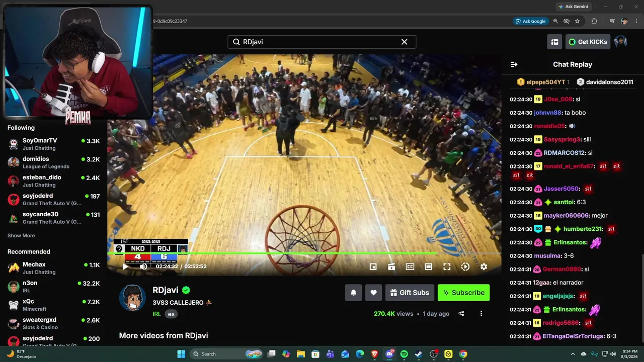Create a clip with the clapperboard icon
This screenshot has width=644, height=362.
pyautogui.click(x=391, y=267)
